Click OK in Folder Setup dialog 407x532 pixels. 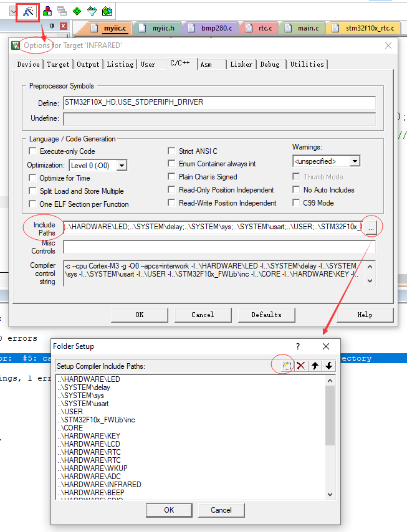click(169, 510)
